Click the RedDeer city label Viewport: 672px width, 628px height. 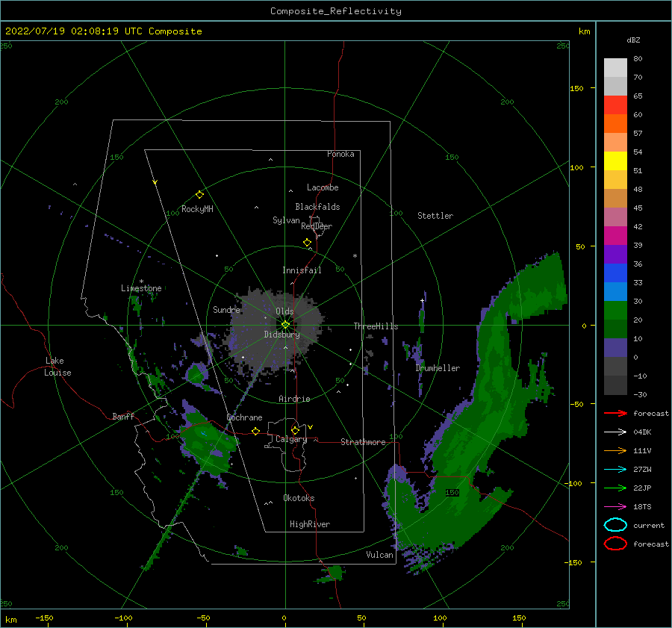pyautogui.click(x=317, y=226)
